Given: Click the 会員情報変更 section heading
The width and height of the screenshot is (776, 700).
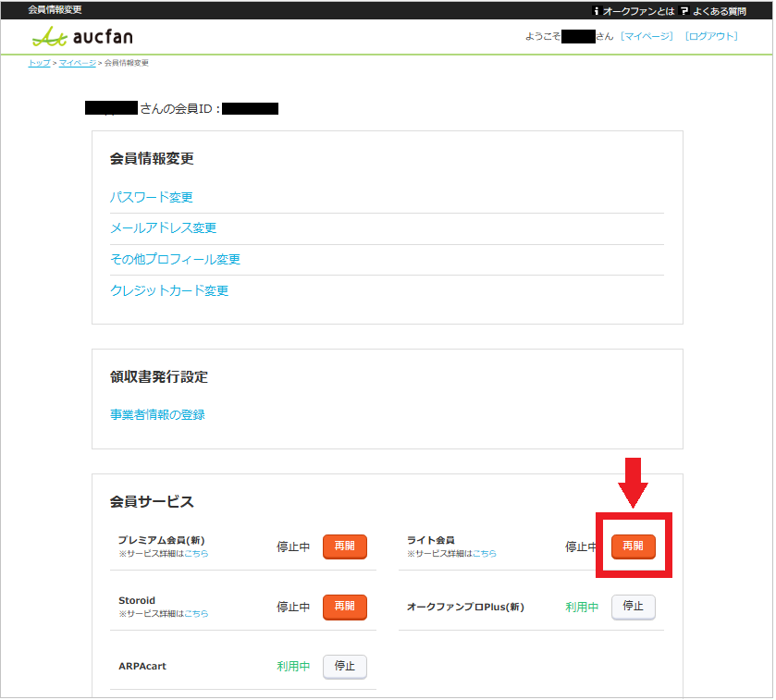Looking at the screenshot, I should [x=152, y=158].
